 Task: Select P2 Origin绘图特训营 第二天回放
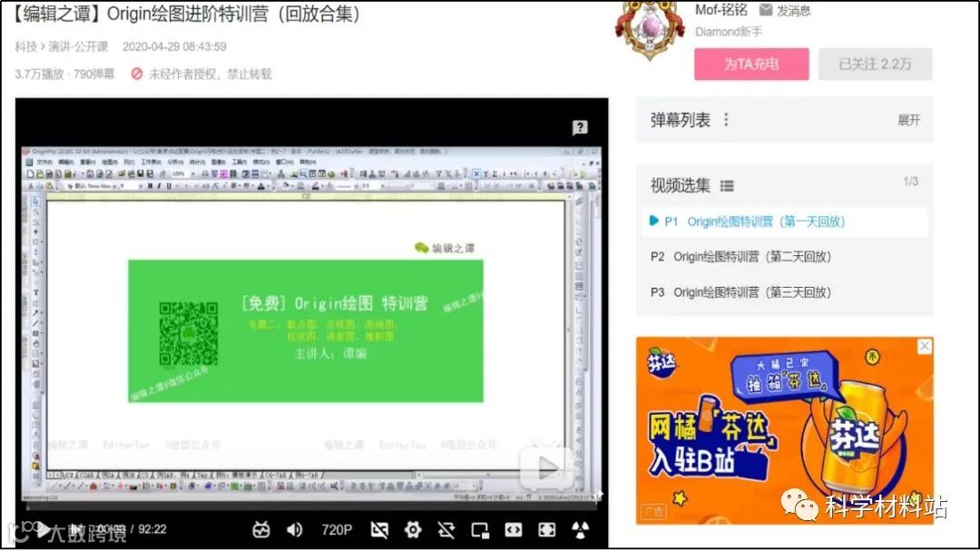pyautogui.click(x=785, y=256)
